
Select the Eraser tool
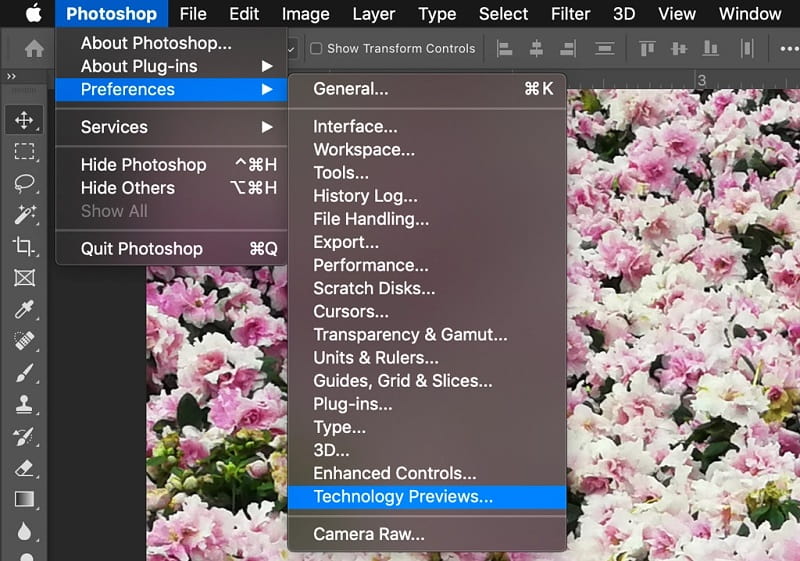(24, 468)
